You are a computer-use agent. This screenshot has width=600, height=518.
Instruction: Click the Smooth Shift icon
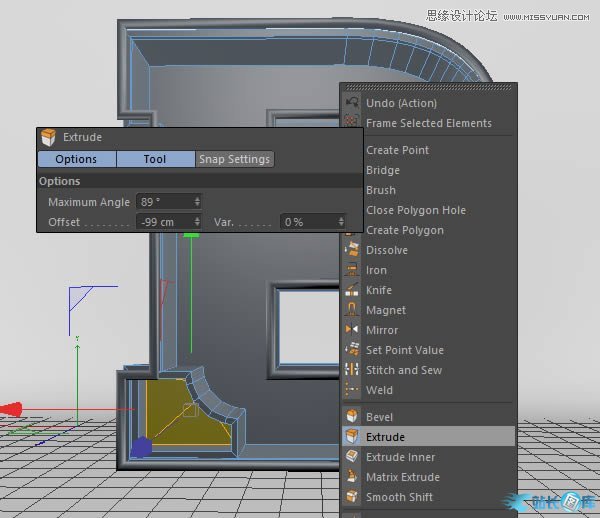point(352,497)
